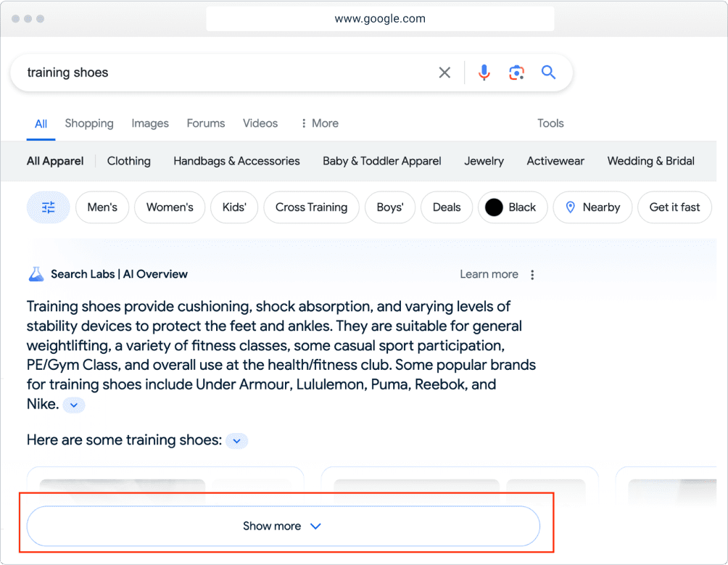Viewport: 728px width, 565px height.
Task: Toggle the Men's filter chip
Action: pyautogui.click(x=102, y=207)
